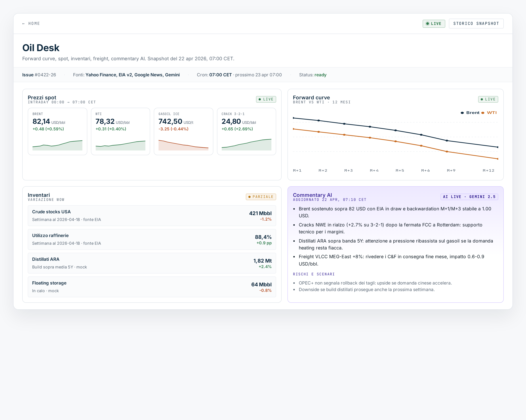526x420 pixels.
Task: Click the Crack 3-2-1 sparkline
Action: point(246,144)
